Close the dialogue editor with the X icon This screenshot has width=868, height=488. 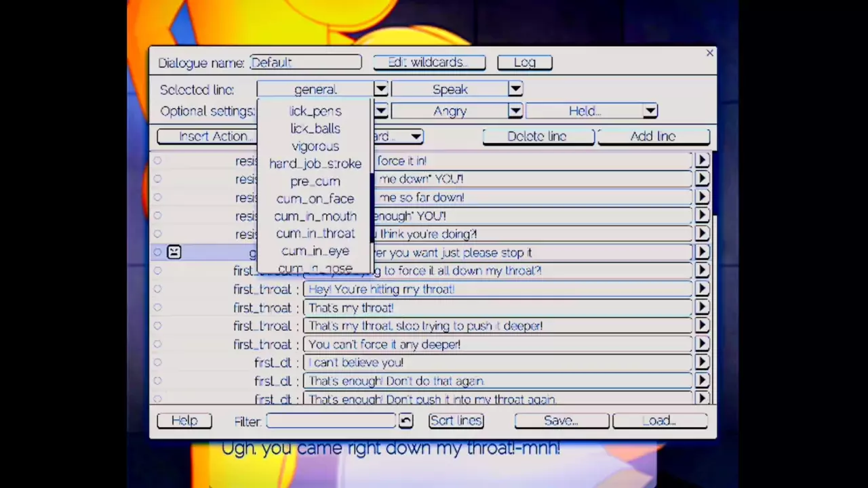pyautogui.click(x=709, y=53)
